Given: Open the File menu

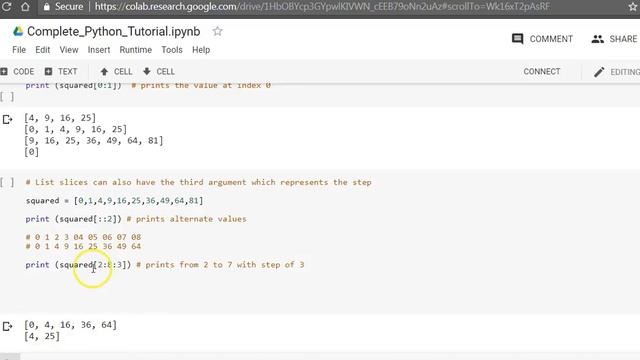Looking at the screenshot, I should click(x=19, y=50).
